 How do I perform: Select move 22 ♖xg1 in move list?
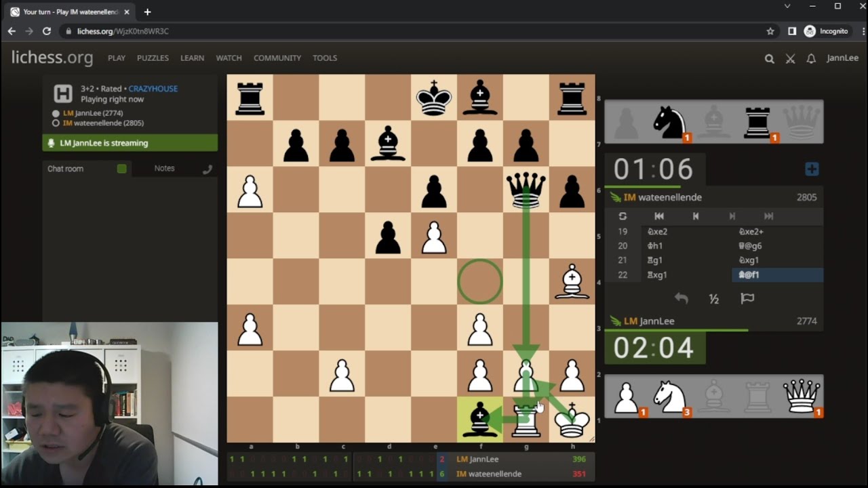686,275
